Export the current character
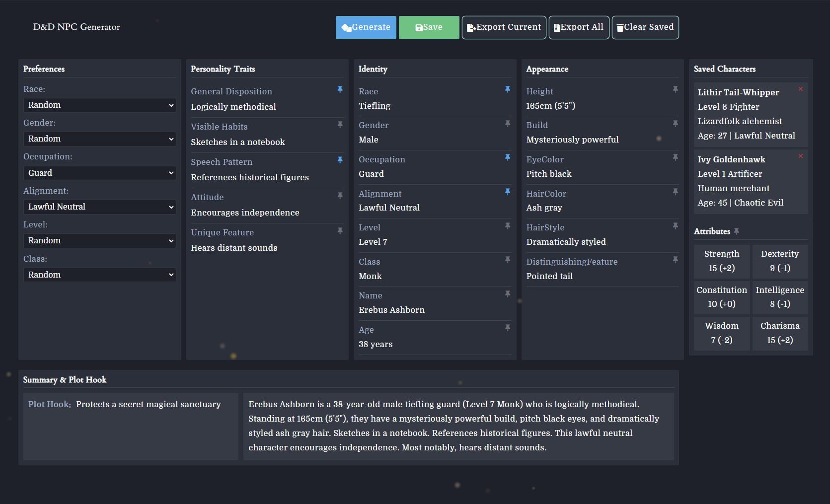Screen dimensions: 830x504 click(x=504, y=27)
